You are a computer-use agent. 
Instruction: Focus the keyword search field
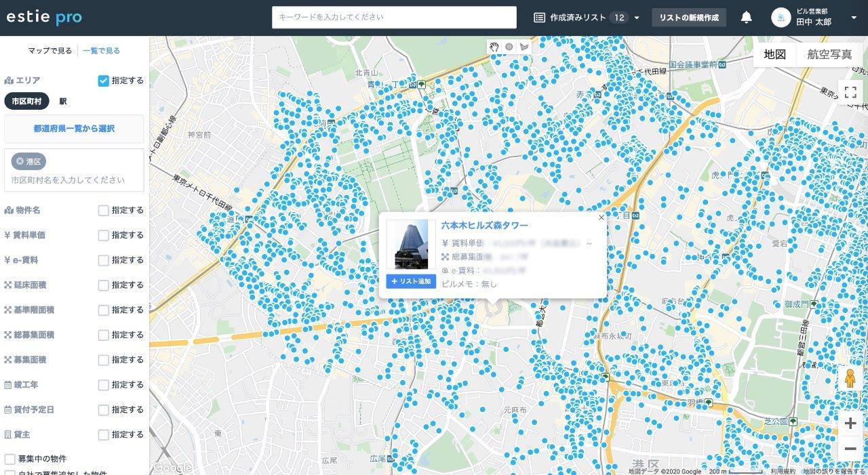pyautogui.click(x=394, y=18)
